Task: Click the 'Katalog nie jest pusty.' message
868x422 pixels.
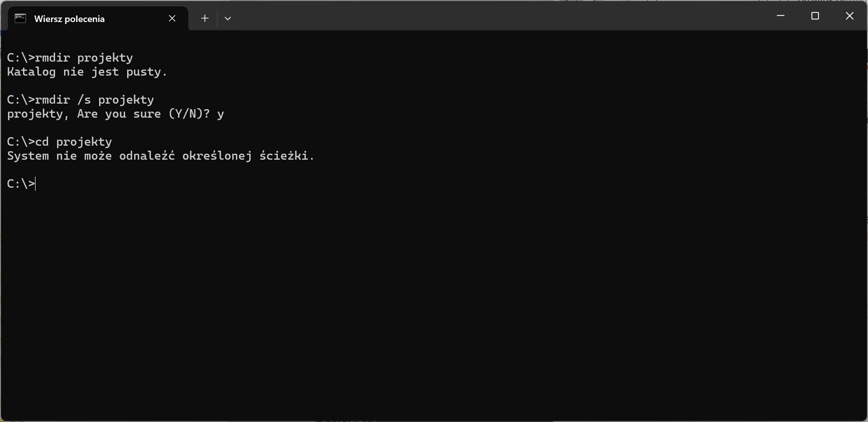Action: click(x=87, y=72)
